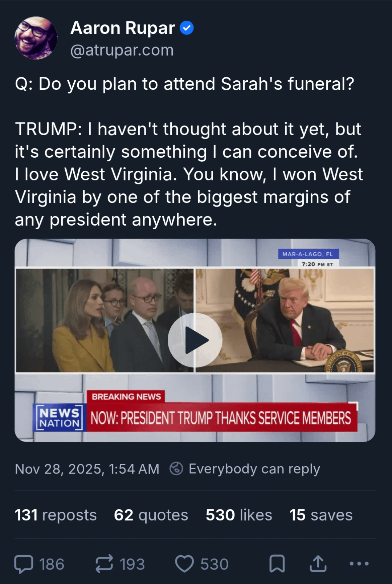Image resolution: width=392 pixels, height=584 pixels.
Task: Click the share upload icon
Action: click(318, 564)
